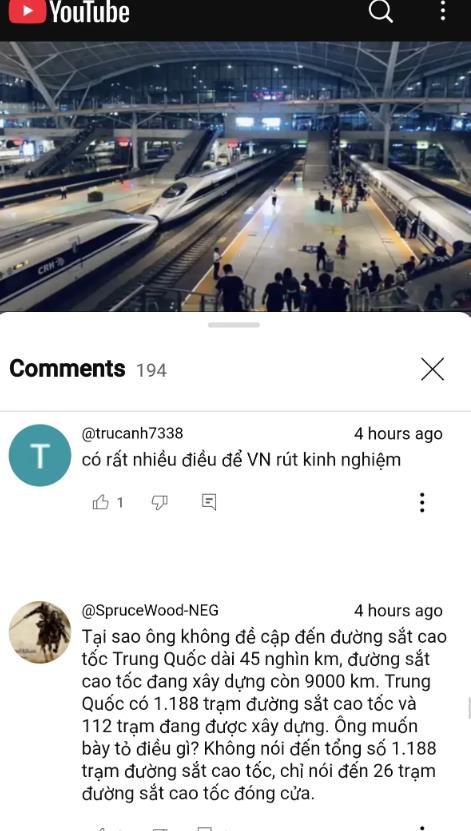Screen dimensions: 471x831
Task: Open options menu for @trucanh7338 comment
Action: [422, 502]
